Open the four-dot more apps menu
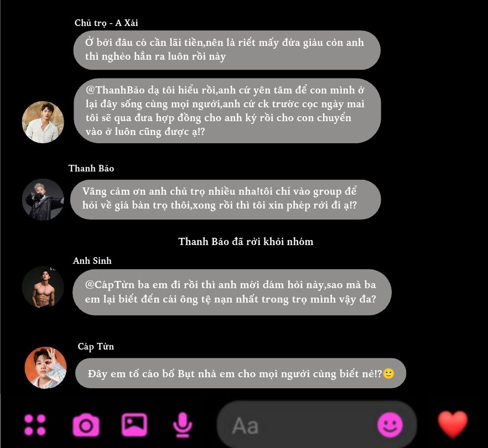Image resolution: width=488 pixels, height=448 pixels. click(35, 425)
